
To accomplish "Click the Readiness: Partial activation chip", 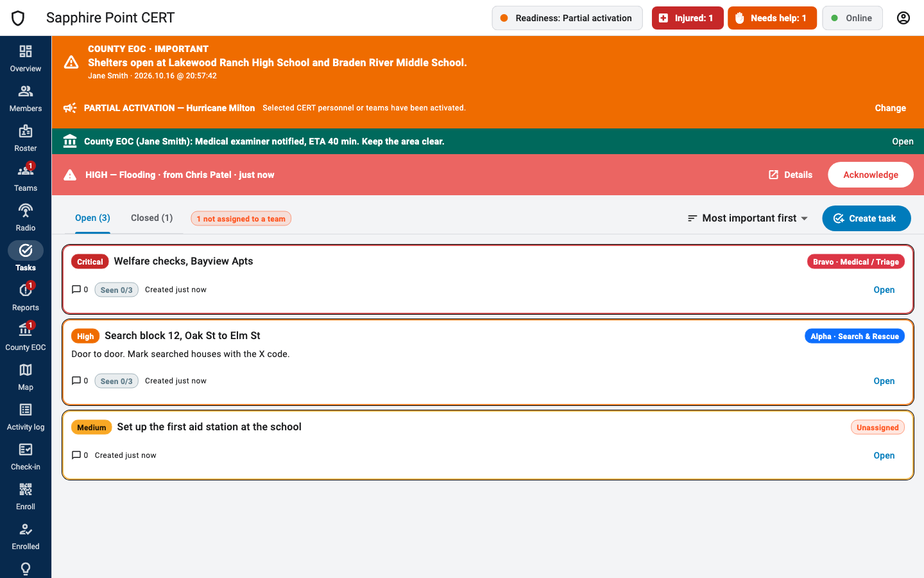I will point(567,18).
